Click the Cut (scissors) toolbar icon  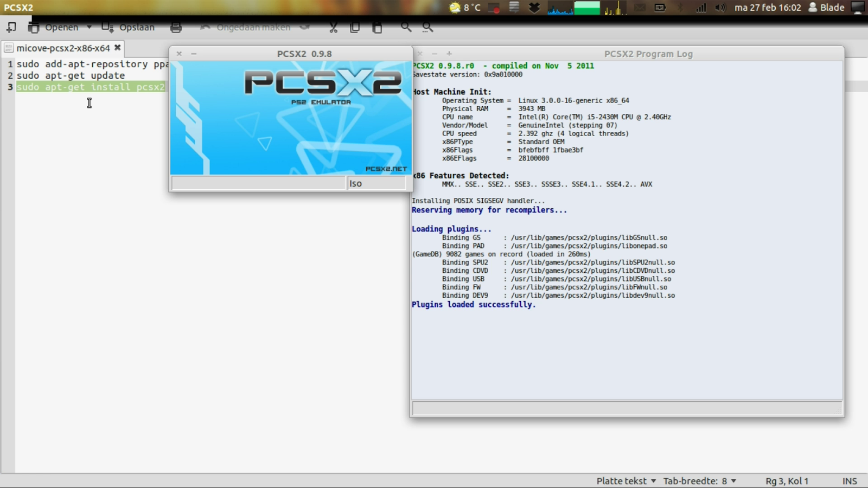click(x=333, y=27)
